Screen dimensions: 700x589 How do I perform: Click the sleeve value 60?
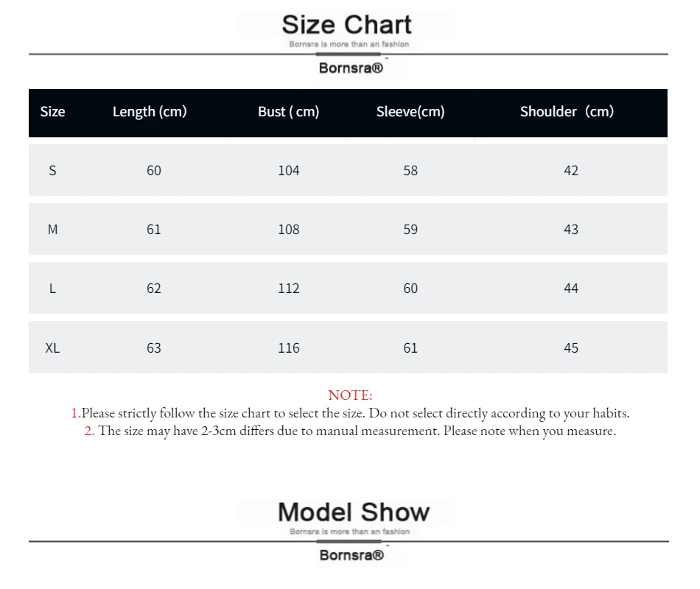[x=410, y=289]
